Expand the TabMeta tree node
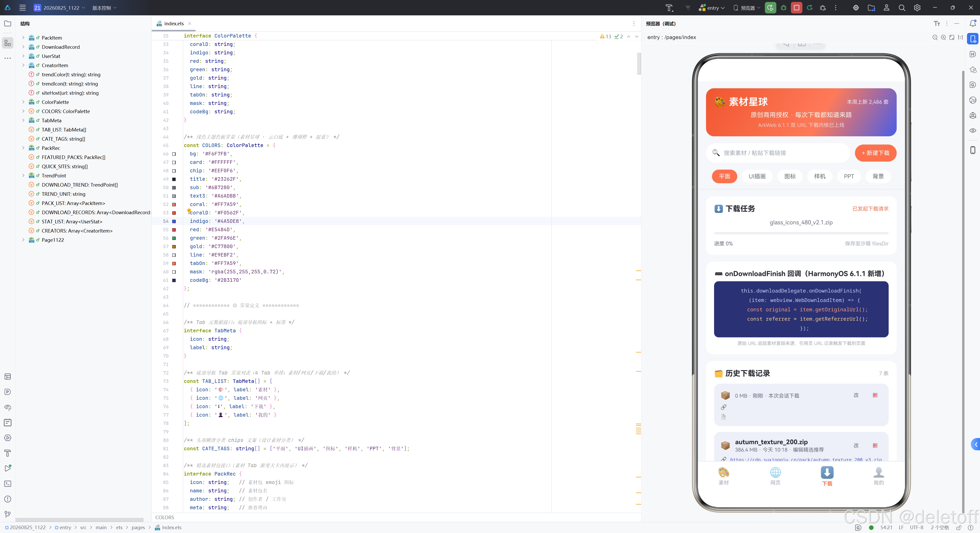 [23, 120]
